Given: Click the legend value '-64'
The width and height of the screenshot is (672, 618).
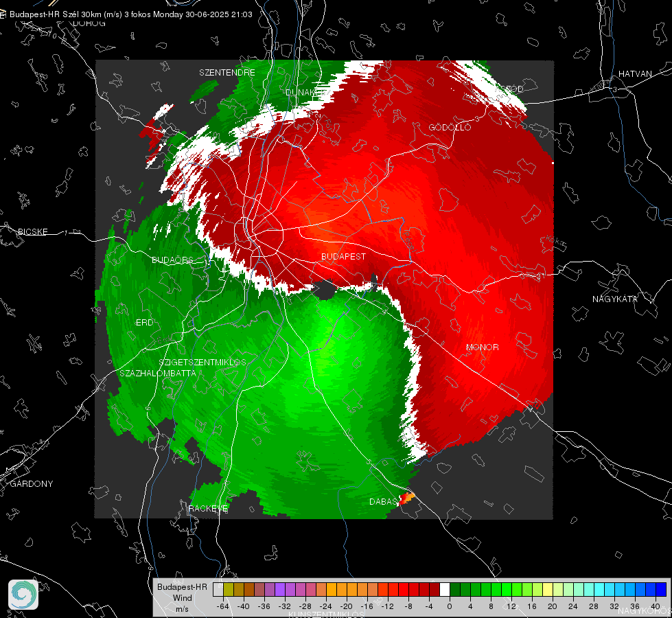Looking at the screenshot, I should (x=223, y=606).
